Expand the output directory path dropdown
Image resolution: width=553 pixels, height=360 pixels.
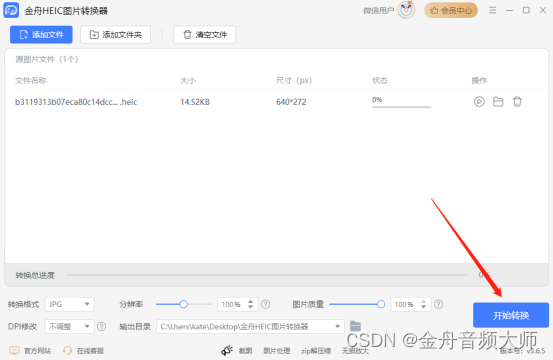coord(338,327)
